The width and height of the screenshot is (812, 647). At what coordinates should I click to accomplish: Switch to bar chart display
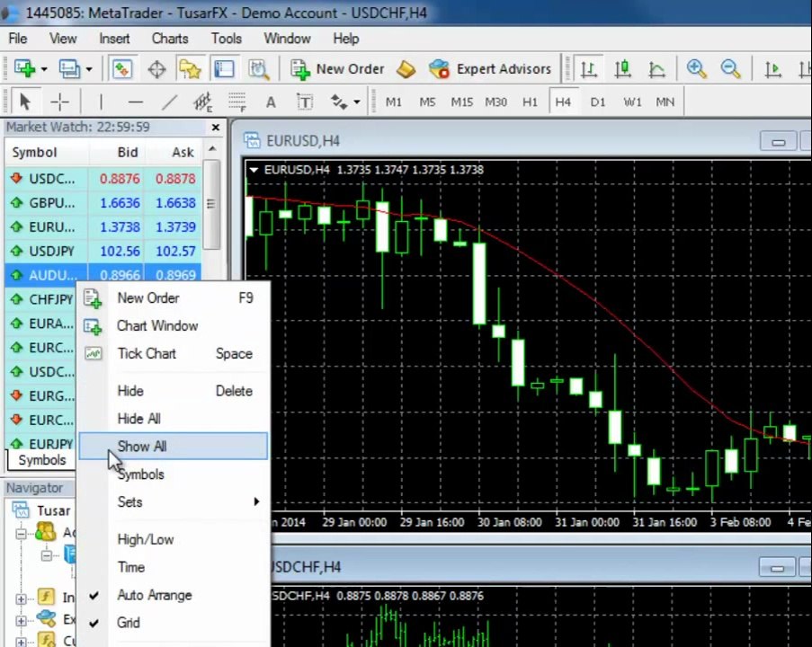tap(588, 69)
